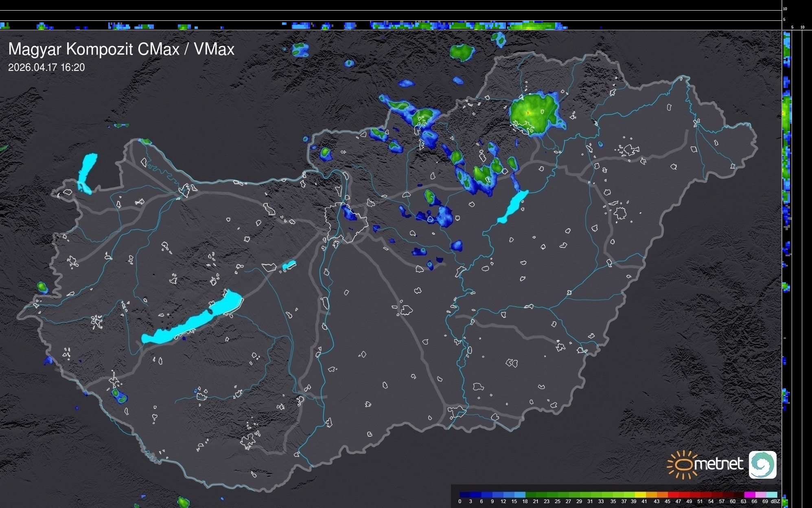
Task: Click the metnet wordmark text
Action: [x=718, y=464]
